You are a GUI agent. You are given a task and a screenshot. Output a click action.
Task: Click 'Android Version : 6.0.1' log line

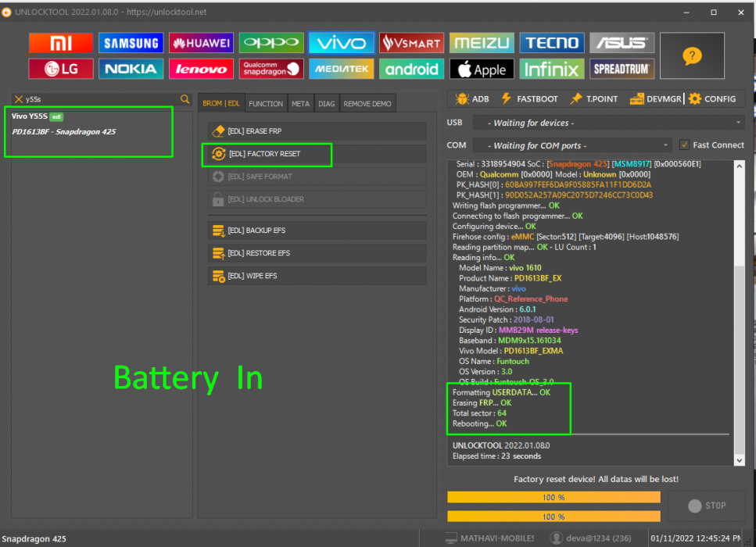497,309
